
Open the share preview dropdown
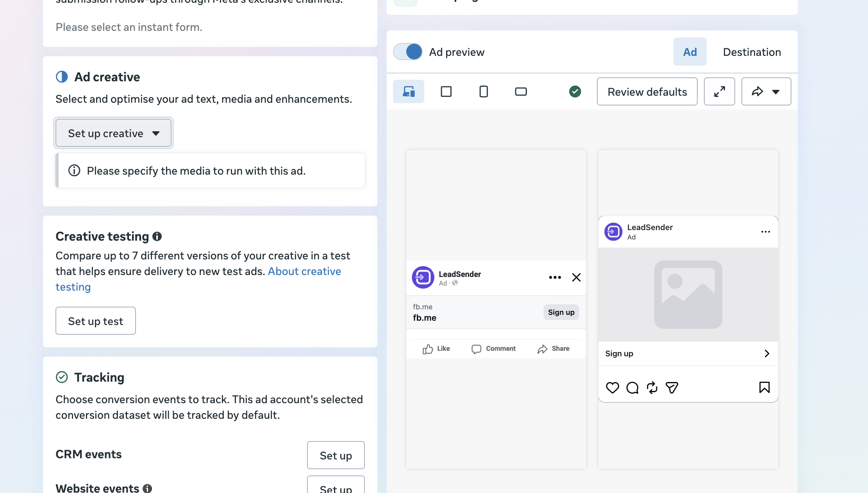pyautogui.click(x=766, y=91)
